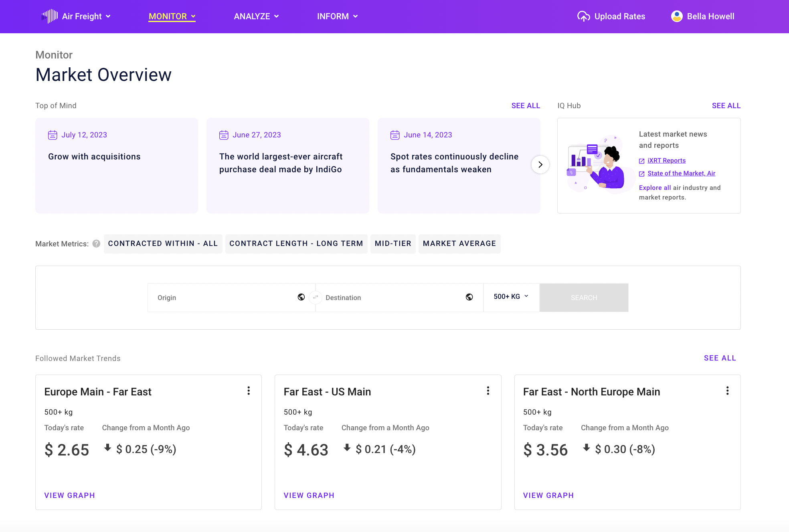Open the INFORM navigation menu

click(337, 16)
